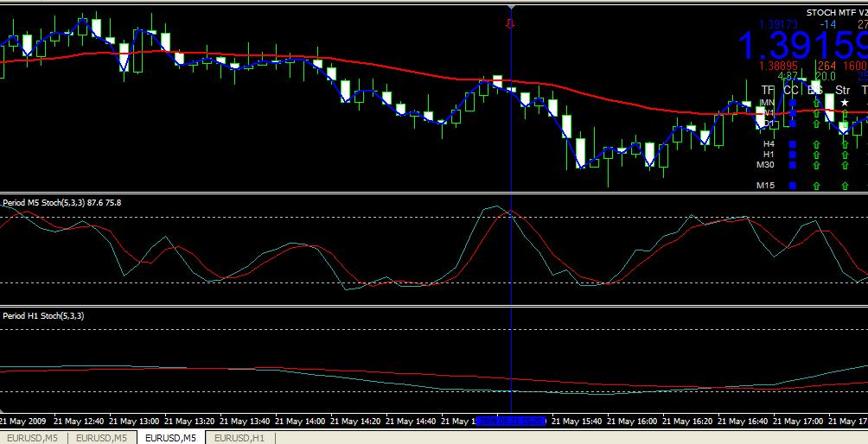Click the first green up arrow in the M15 row
The width and height of the screenshot is (868, 444).
click(815, 185)
